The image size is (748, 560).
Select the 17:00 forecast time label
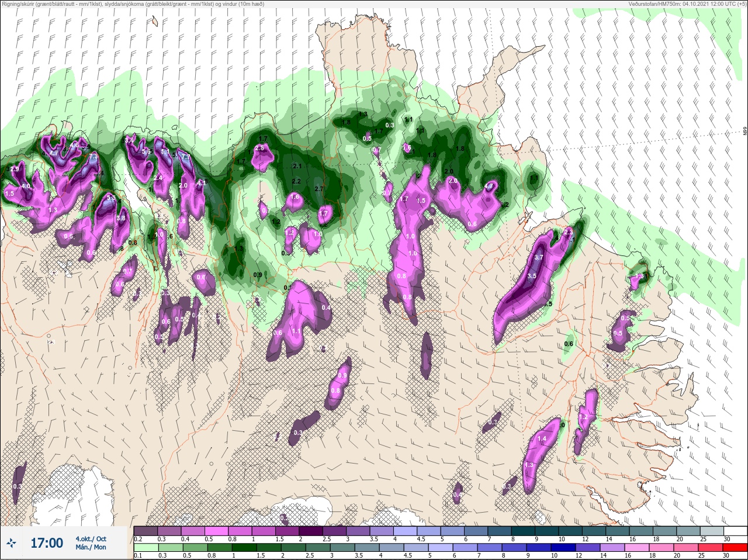tap(47, 544)
